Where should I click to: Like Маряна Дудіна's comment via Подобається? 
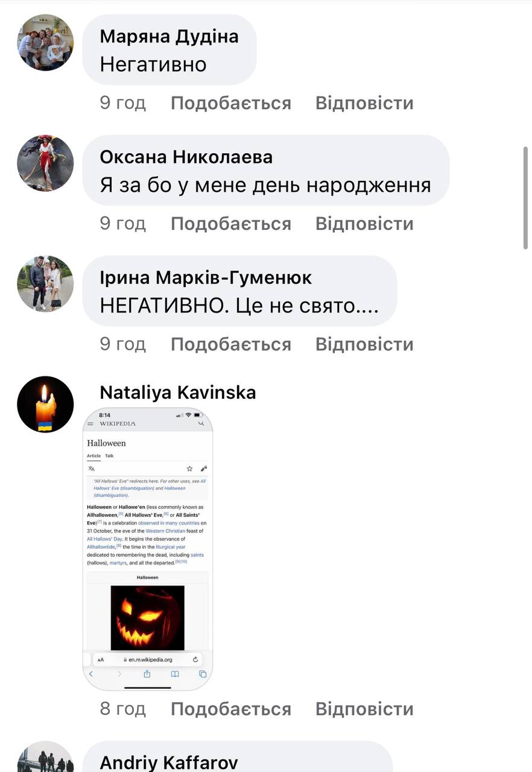tap(230, 103)
